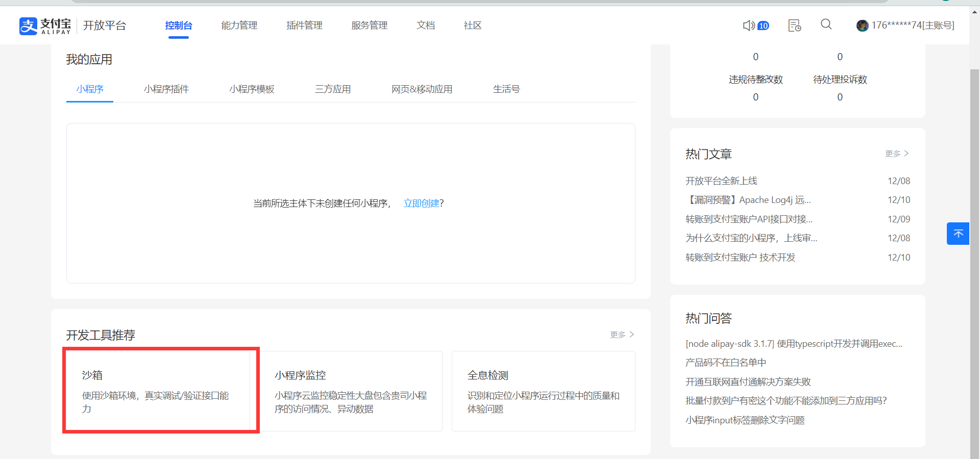Open article 转账到支付宝账户API接口对接

pos(749,219)
